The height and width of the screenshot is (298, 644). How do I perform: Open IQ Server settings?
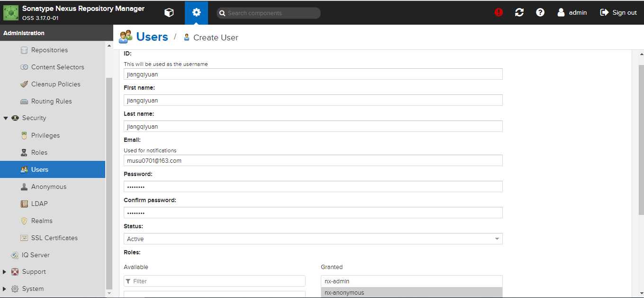(x=53, y=255)
